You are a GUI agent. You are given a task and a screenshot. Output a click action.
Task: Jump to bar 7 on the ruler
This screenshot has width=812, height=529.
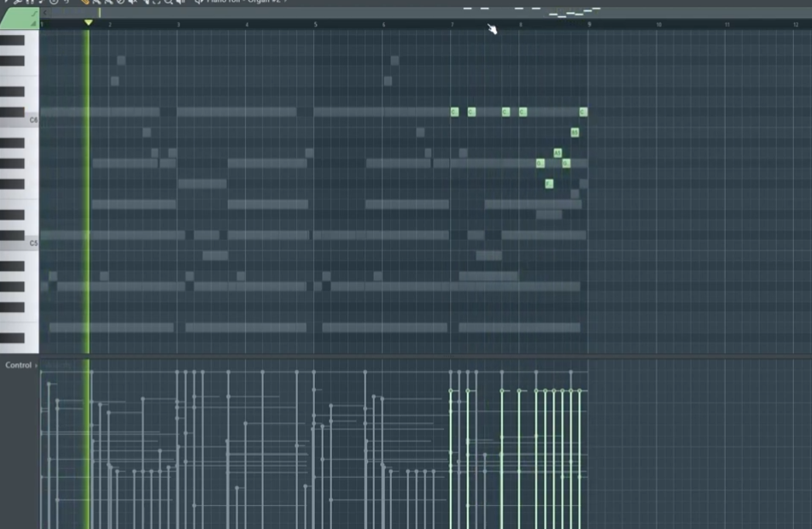452,24
